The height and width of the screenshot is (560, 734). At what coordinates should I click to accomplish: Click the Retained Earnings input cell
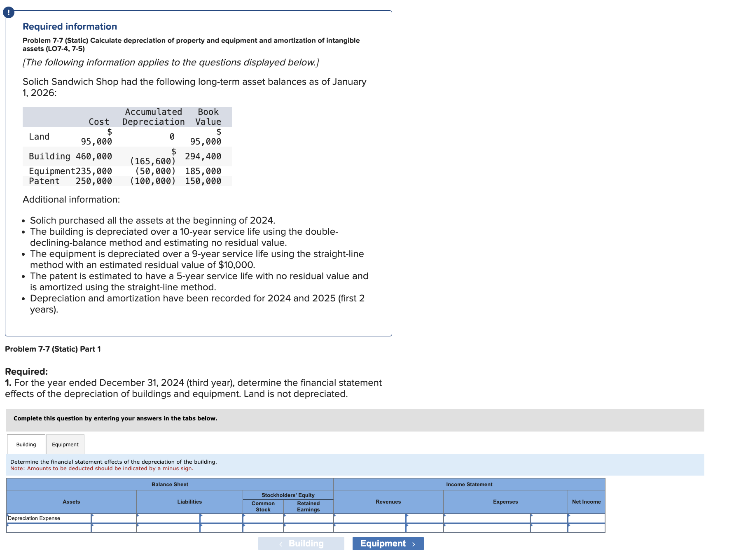pos(309,518)
